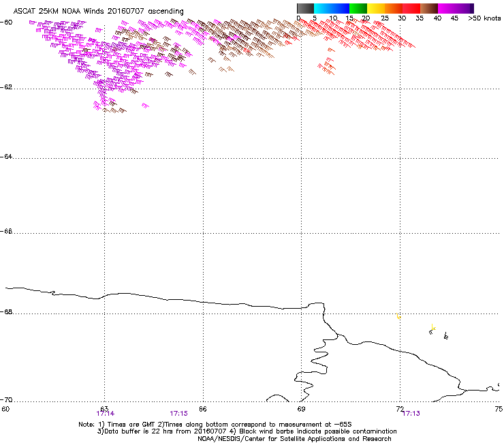This screenshot has width=504, height=443.
Task: Pick the yellow 20-25 knots legend segment
Action: click(x=376, y=8)
